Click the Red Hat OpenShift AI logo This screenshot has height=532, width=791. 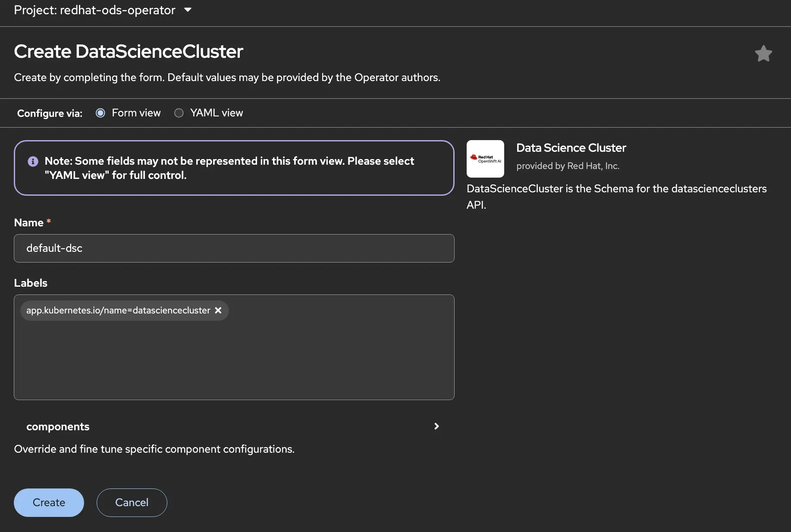(x=485, y=159)
